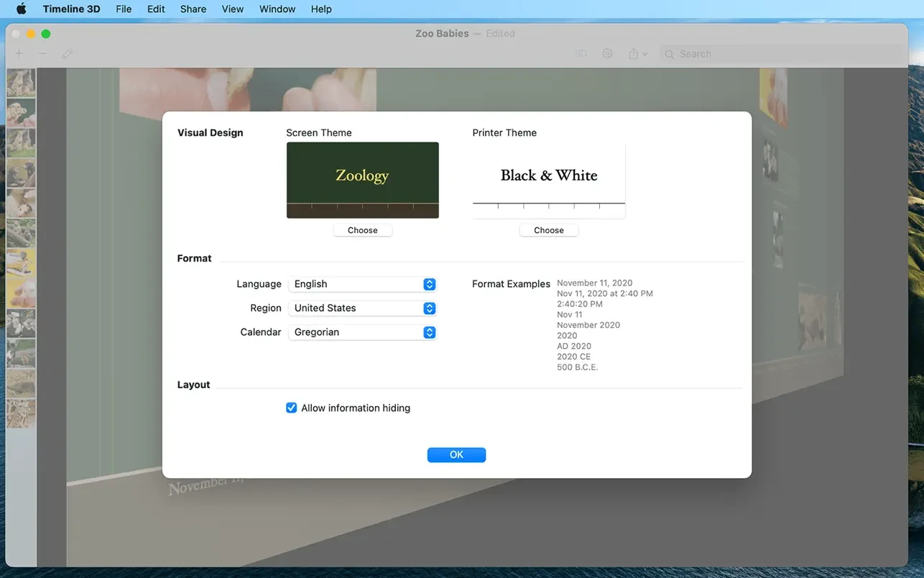This screenshot has width=924, height=578.
Task: Click the share icon in toolbar
Action: [x=634, y=54]
